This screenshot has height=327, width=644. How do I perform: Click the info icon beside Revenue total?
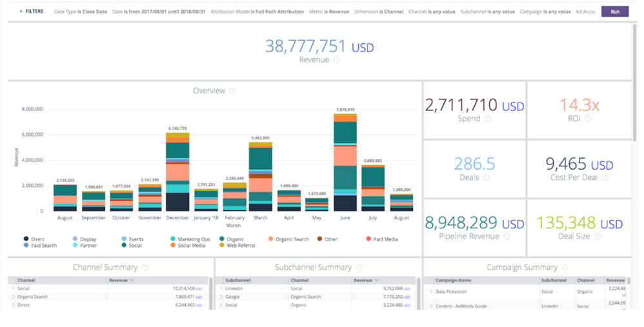pyautogui.click(x=337, y=60)
